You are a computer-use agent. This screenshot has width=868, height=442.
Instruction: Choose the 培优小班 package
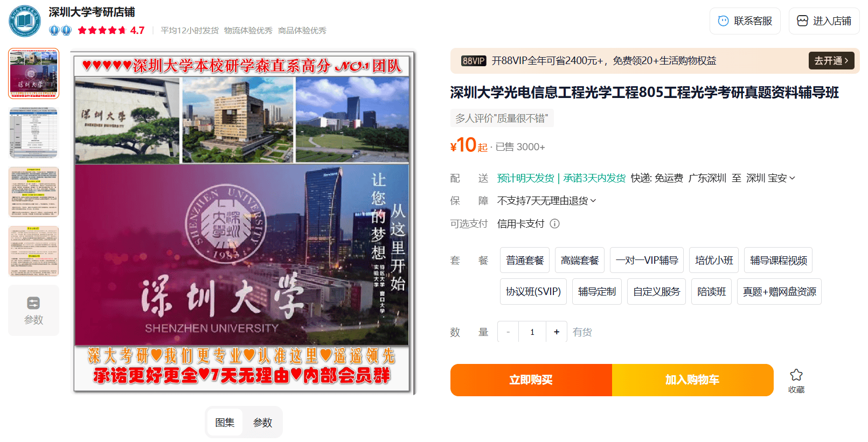(x=714, y=261)
